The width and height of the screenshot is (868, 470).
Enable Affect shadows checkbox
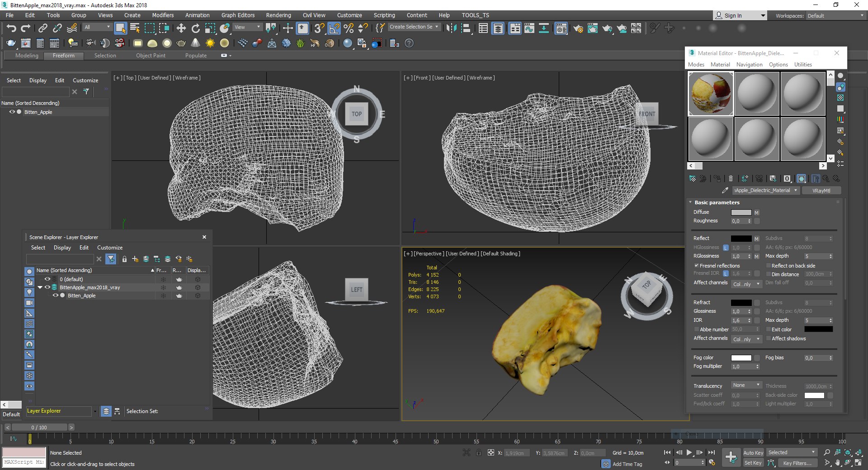coord(768,338)
